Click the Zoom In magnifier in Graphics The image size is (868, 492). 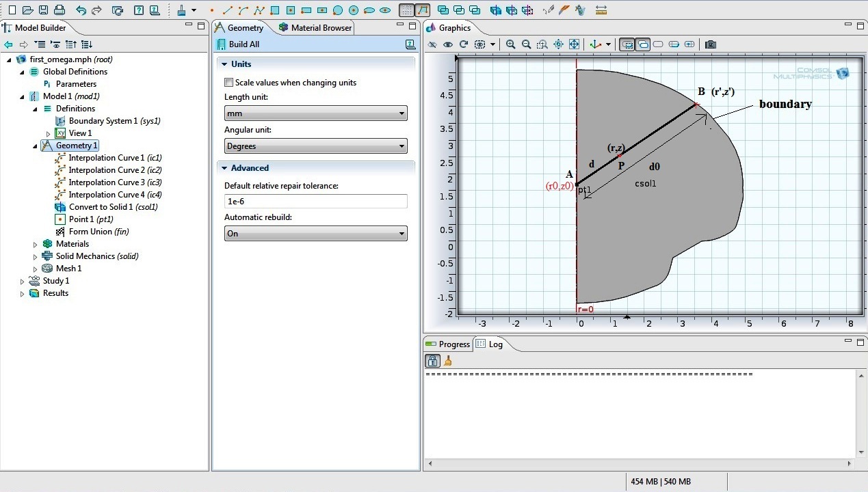coord(510,44)
